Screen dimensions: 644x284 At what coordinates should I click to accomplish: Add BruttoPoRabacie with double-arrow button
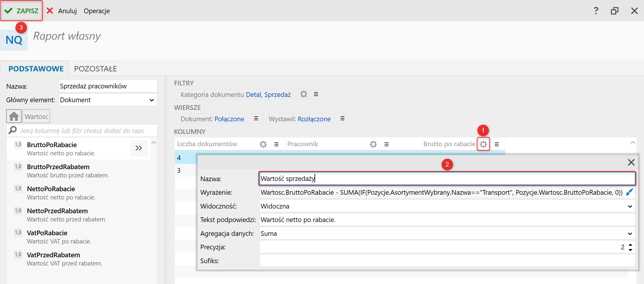[x=139, y=148]
